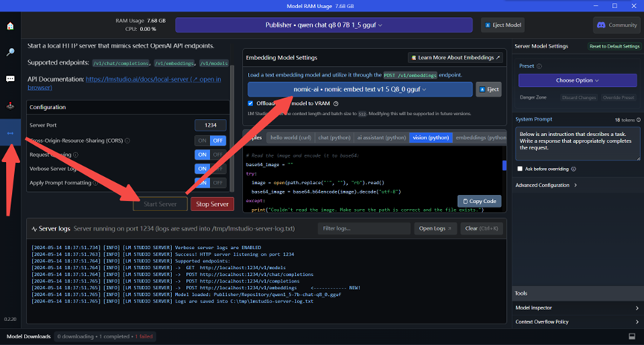Open the Home page from sidebar
644x345 pixels.
(10, 26)
